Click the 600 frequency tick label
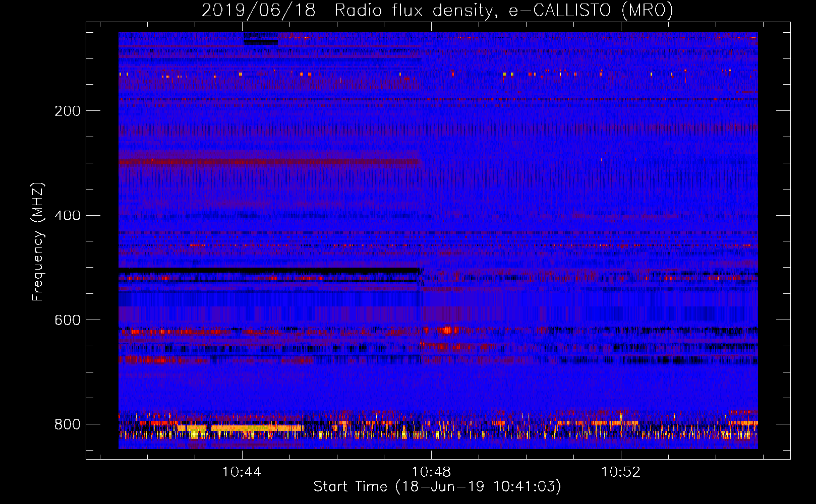The height and width of the screenshot is (504, 816). [68, 321]
